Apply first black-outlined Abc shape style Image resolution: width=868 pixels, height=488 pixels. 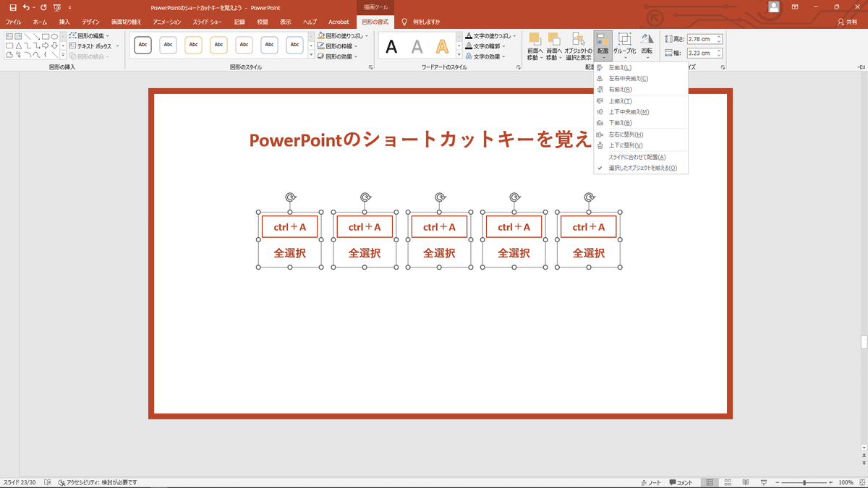click(143, 45)
